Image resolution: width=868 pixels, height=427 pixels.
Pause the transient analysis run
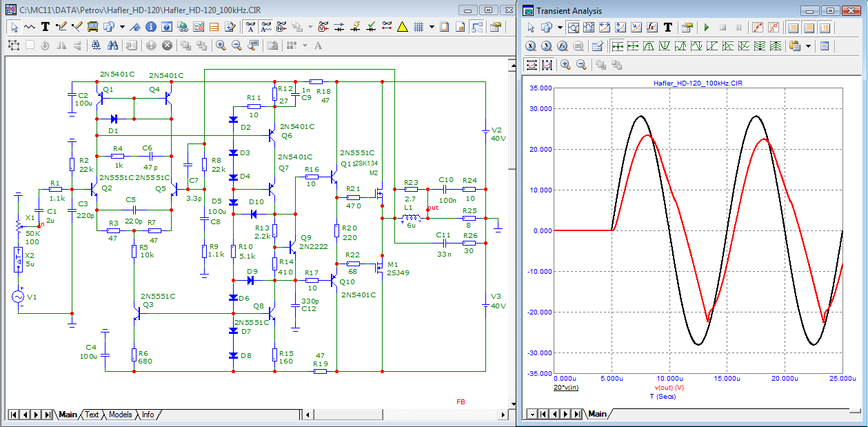coord(738,28)
